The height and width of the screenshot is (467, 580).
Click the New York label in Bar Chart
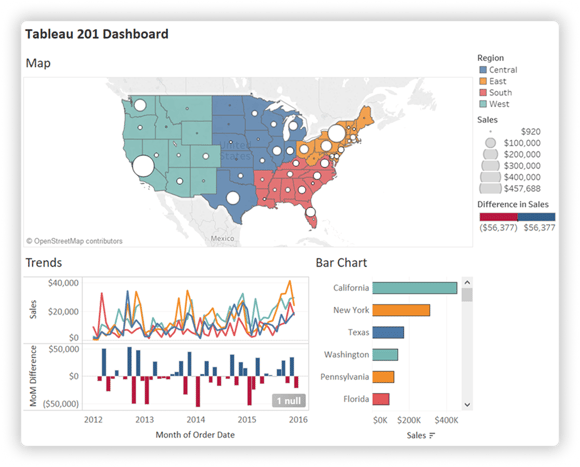351,310
